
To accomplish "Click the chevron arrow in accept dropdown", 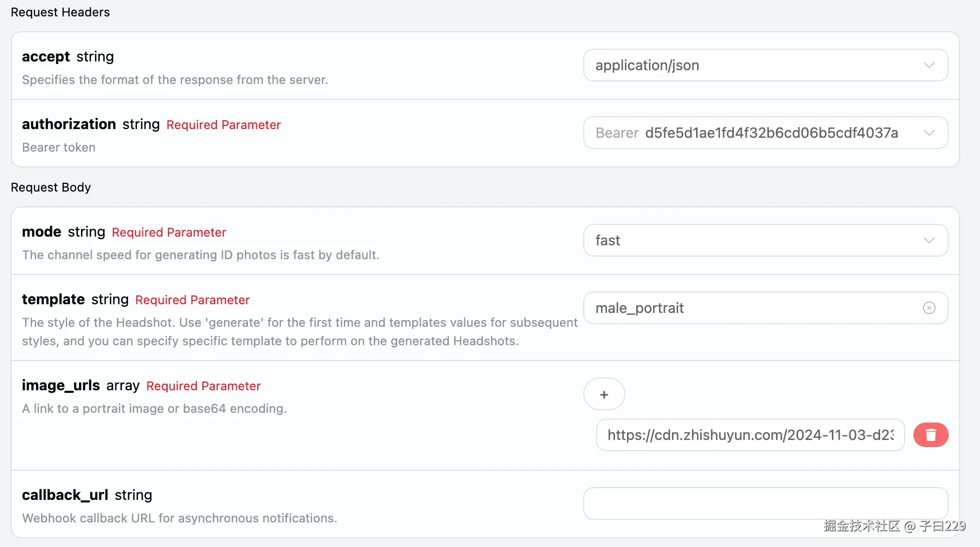I will coord(929,65).
